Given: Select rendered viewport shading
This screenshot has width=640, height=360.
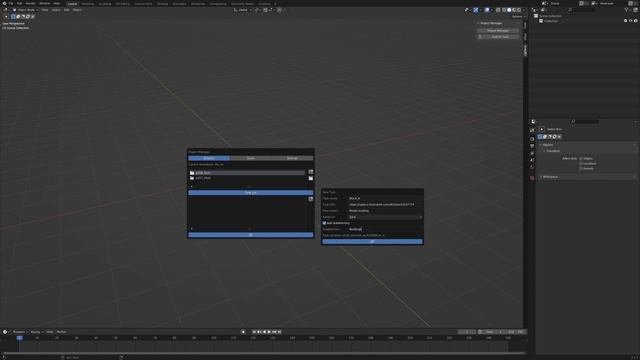Looking at the screenshot, I should pos(519,10).
